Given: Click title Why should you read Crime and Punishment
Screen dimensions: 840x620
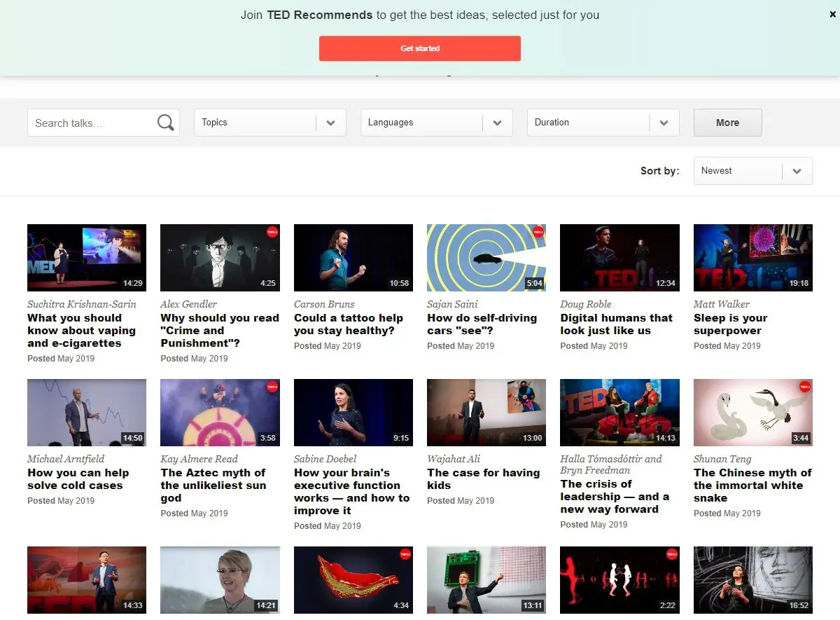Looking at the screenshot, I should (220, 331).
